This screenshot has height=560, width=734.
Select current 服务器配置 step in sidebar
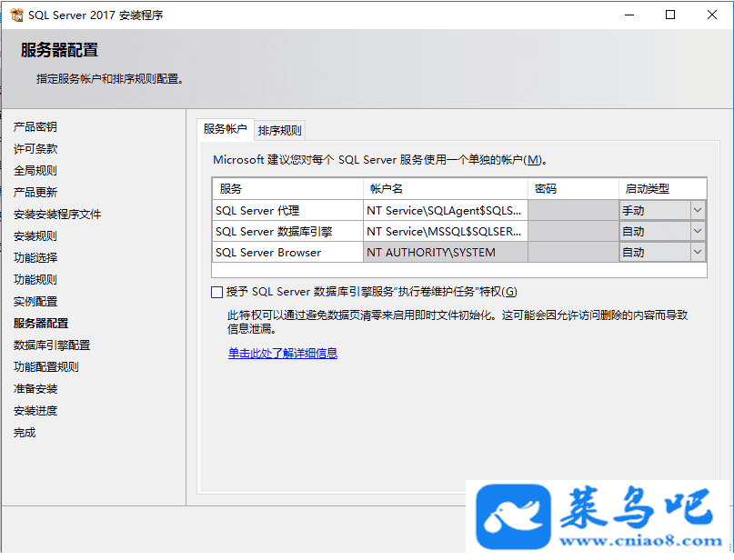[x=41, y=324]
